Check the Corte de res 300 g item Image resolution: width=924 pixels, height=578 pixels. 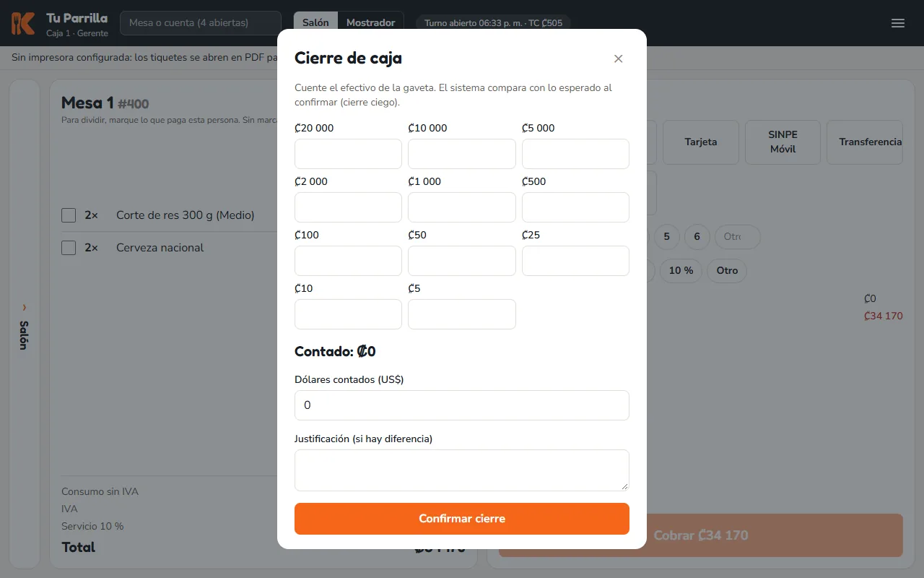coord(69,215)
